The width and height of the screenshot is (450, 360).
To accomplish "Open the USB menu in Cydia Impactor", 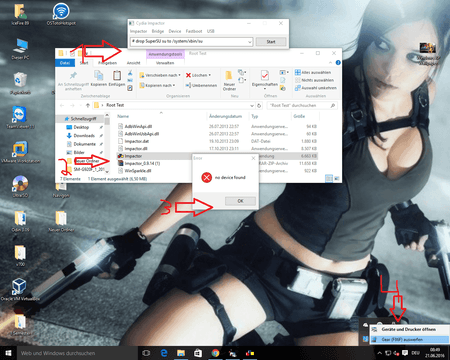I will pyautogui.click(x=210, y=31).
